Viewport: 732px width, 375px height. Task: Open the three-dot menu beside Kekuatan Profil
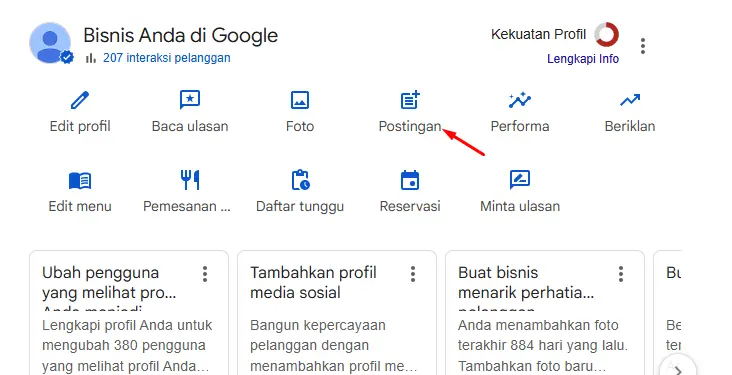pos(643,46)
